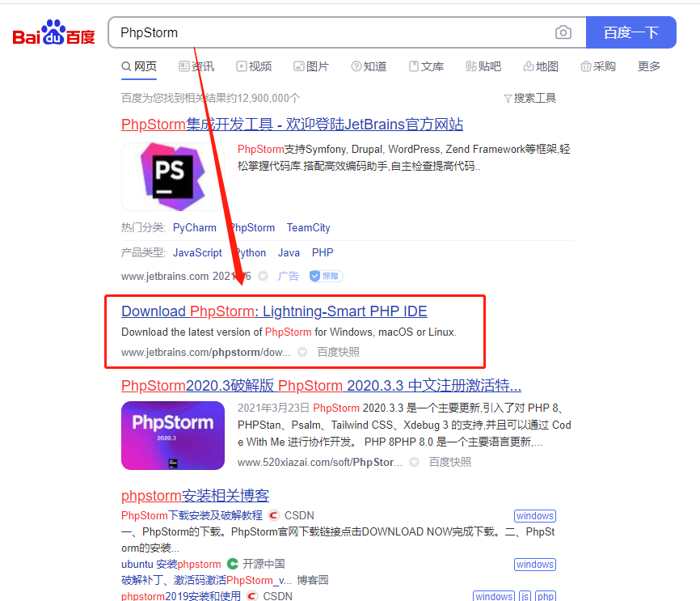This screenshot has width=700, height=601.
Task: Open phpstorm2019安装和使用 article
Action: (x=181, y=596)
